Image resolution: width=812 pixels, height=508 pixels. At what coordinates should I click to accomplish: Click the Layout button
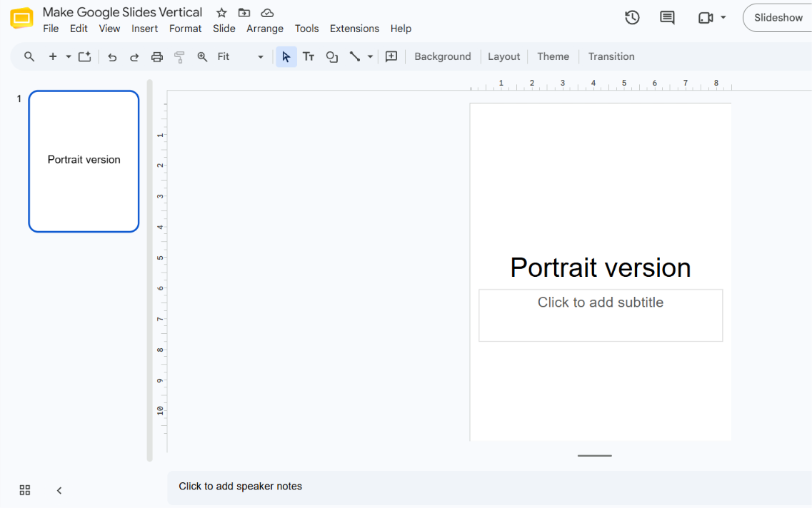pos(504,56)
